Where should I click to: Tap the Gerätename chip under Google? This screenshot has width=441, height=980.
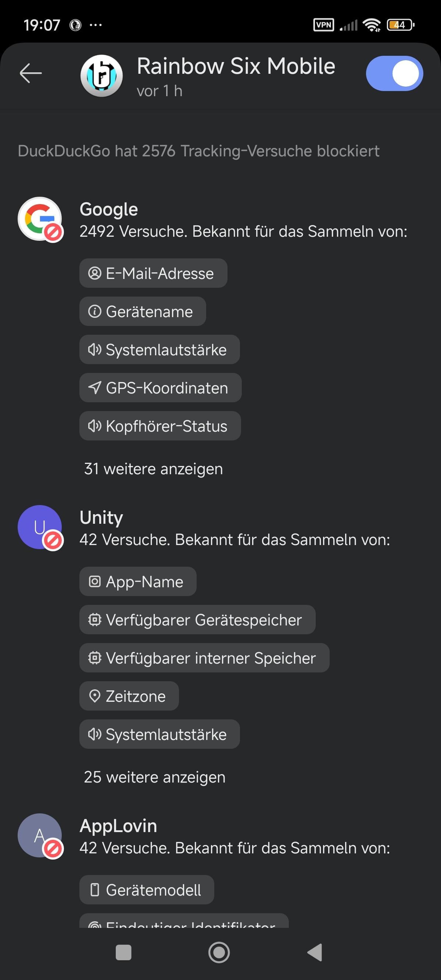point(143,311)
